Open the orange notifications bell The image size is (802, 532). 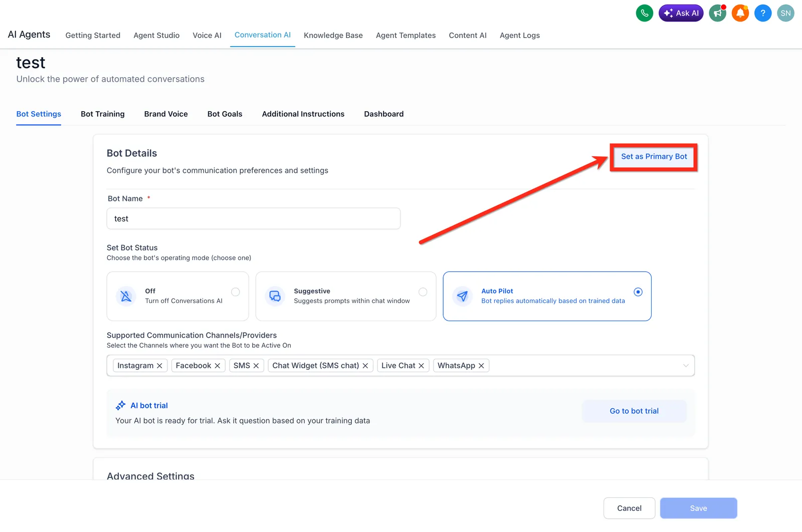point(740,13)
